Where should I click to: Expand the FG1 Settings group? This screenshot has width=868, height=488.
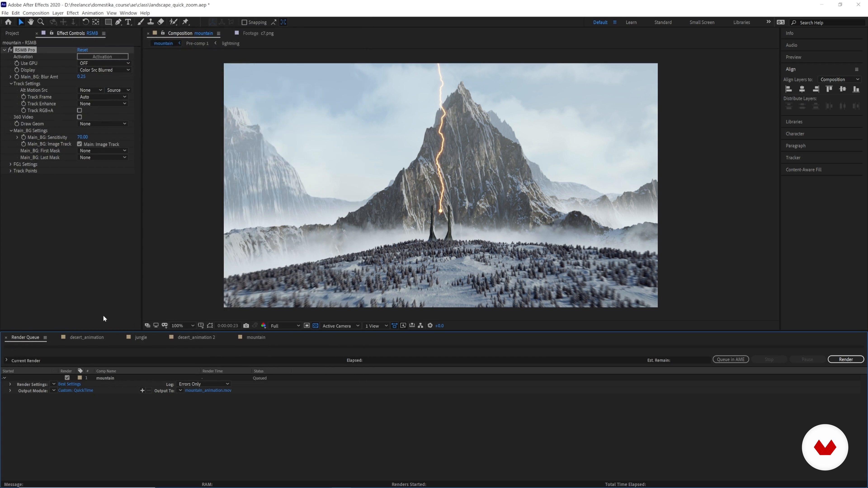click(x=11, y=164)
